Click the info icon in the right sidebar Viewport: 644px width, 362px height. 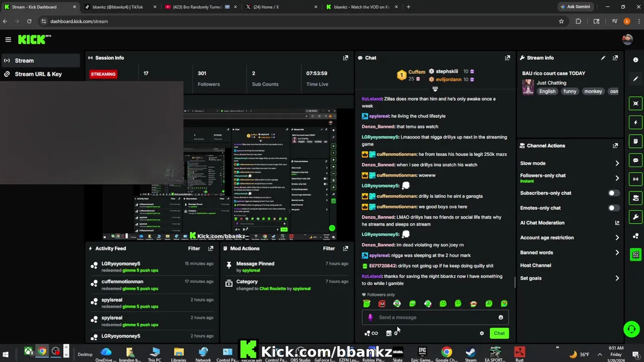click(x=635, y=60)
